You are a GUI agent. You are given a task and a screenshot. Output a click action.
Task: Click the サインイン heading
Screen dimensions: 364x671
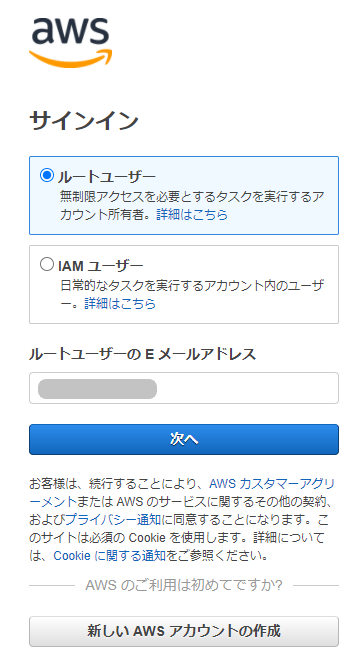coord(84,121)
